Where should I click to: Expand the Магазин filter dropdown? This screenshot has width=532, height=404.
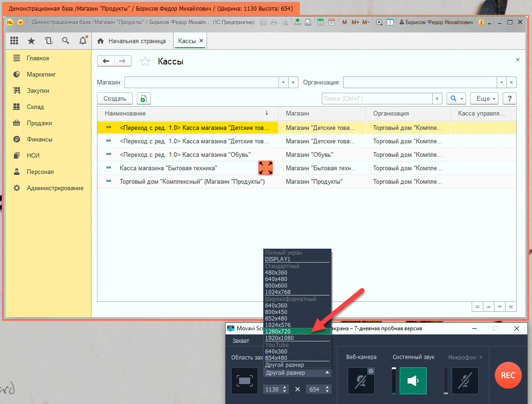283,82
